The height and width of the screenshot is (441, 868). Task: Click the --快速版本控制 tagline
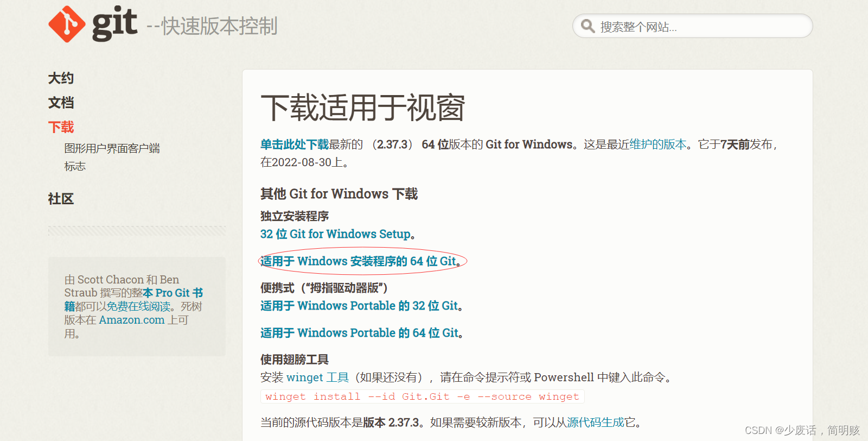[x=212, y=26]
